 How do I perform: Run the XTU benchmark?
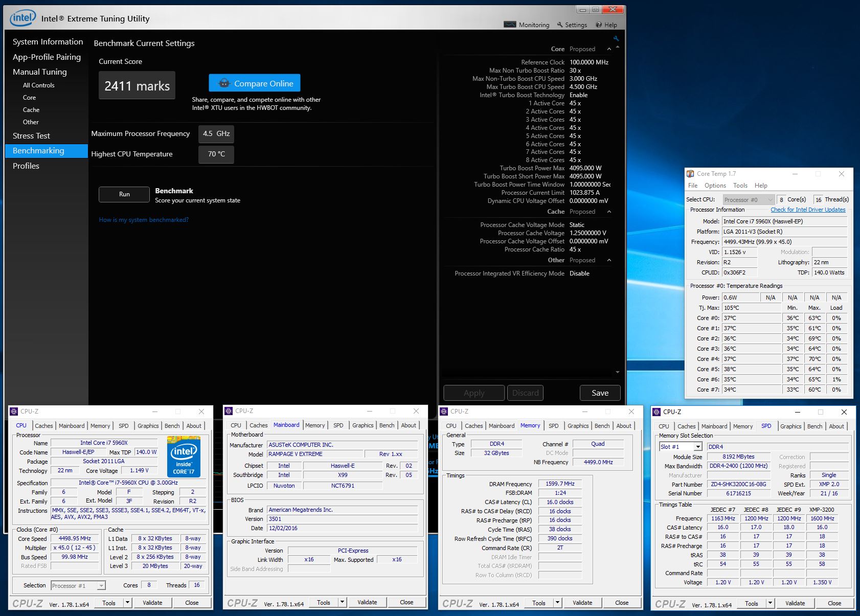(124, 194)
